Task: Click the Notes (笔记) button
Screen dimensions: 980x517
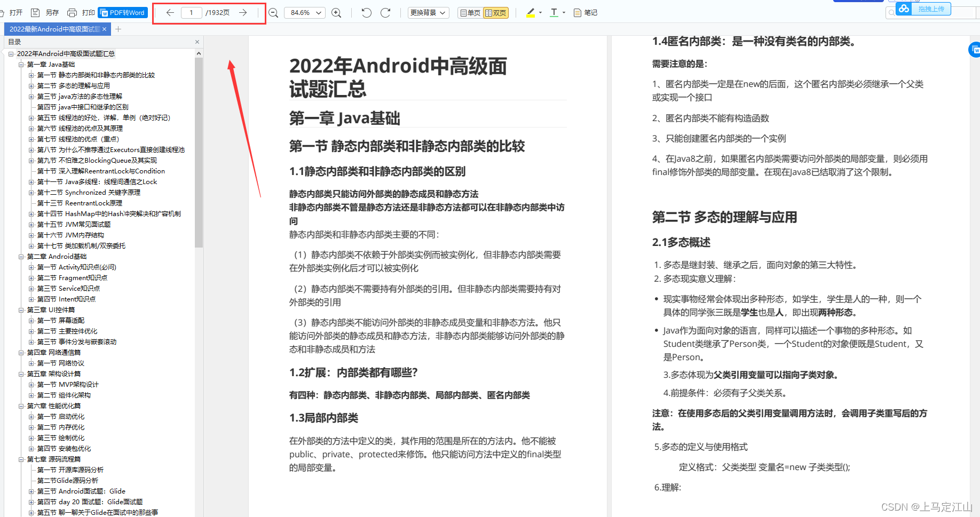Action: point(586,12)
